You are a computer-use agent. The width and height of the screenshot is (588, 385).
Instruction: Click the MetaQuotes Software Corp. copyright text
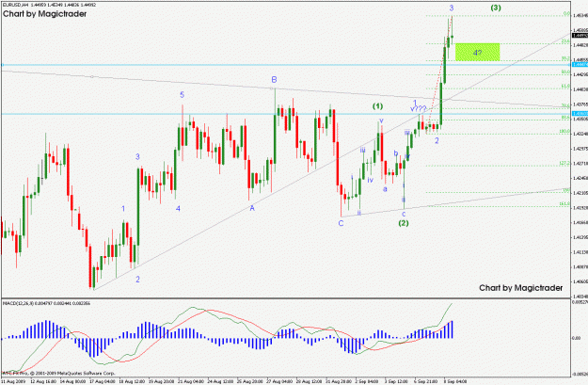[x=58, y=374]
